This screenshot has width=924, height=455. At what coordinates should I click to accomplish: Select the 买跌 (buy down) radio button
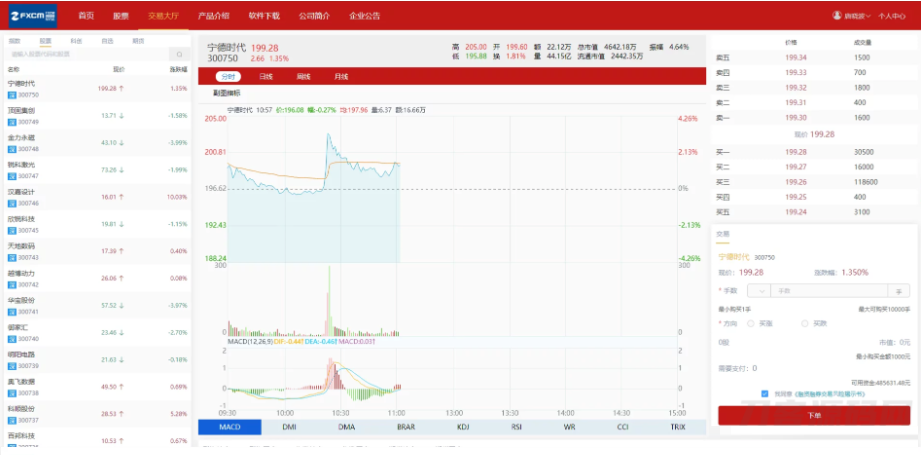(x=805, y=324)
